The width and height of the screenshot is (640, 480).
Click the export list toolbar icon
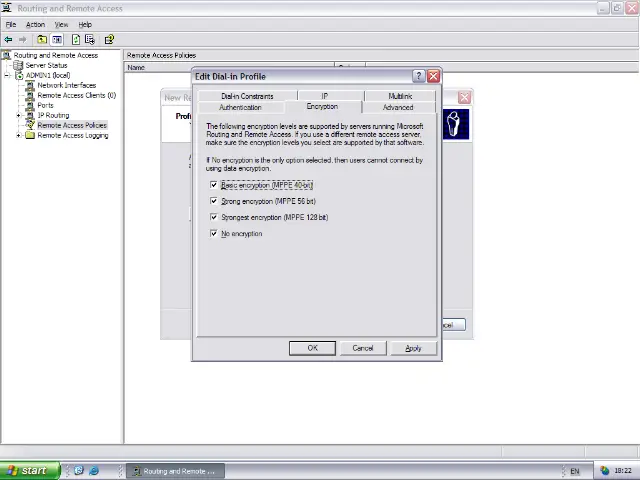pos(90,40)
